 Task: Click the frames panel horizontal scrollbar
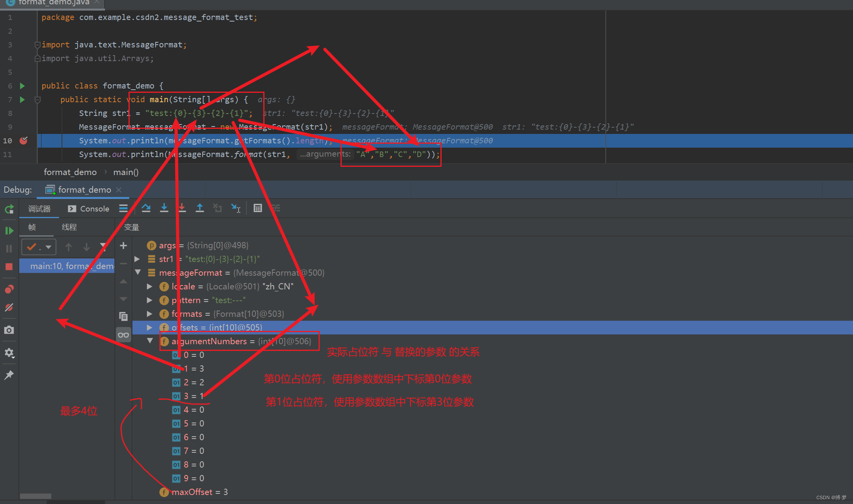(x=36, y=496)
